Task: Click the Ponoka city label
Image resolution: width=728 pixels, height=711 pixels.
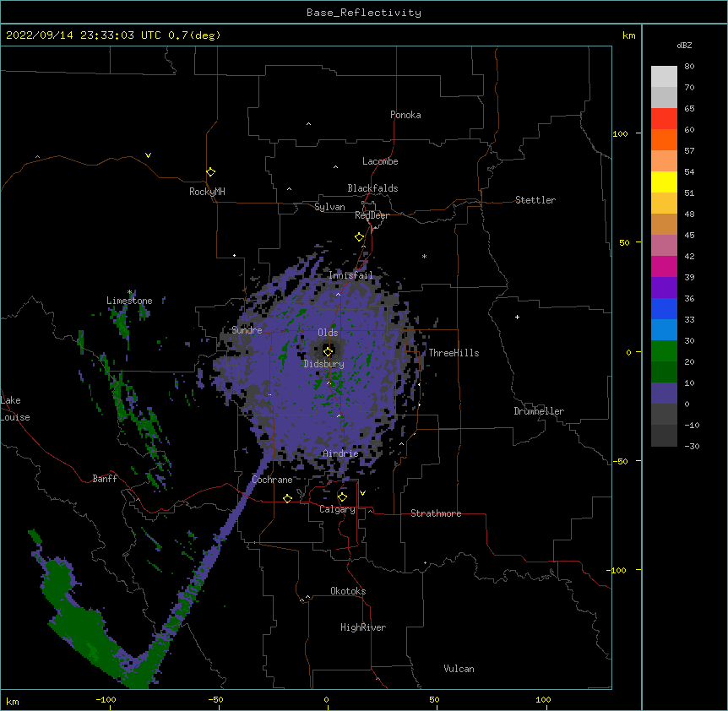Action: 405,115
